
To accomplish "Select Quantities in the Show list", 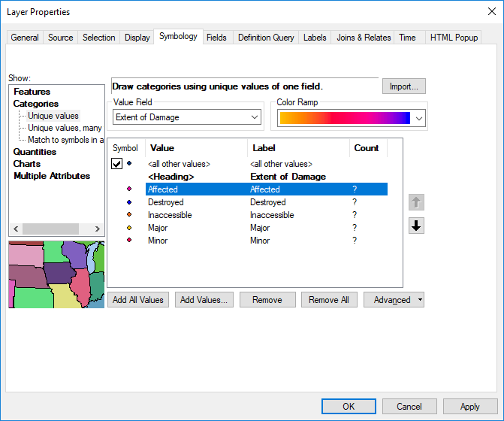I will (x=35, y=152).
